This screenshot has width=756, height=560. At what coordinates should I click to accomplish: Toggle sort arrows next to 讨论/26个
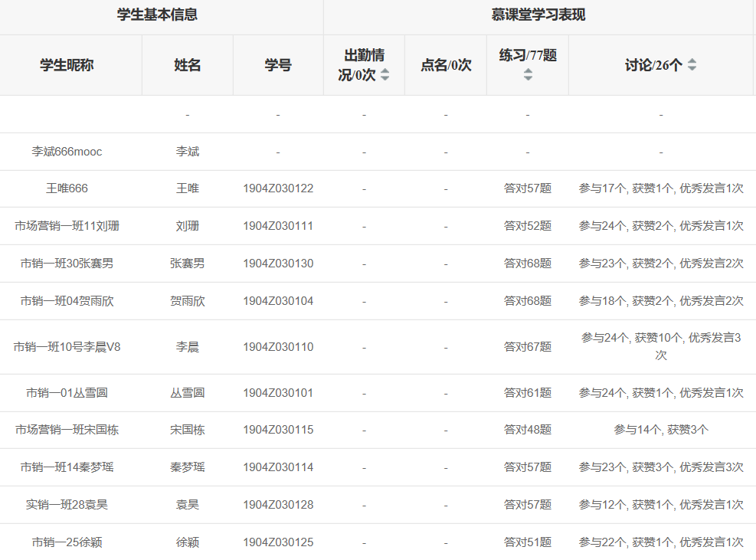point(692,65)
